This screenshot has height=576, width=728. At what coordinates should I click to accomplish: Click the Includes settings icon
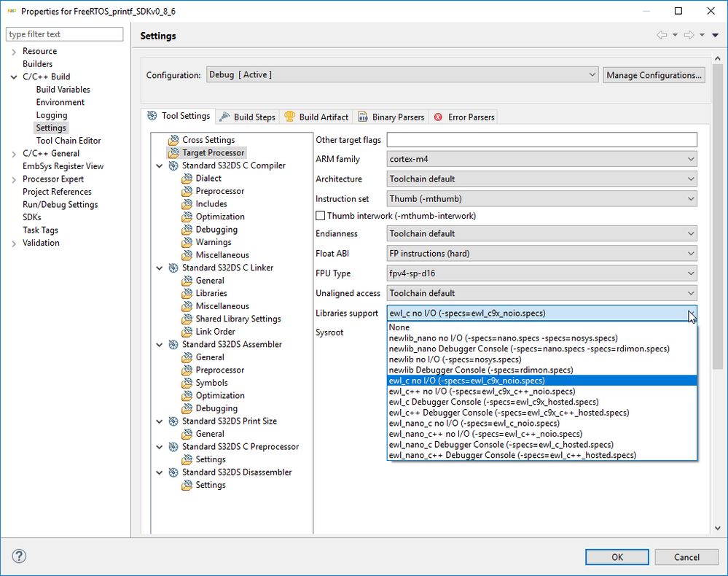[x=187, y=204]
